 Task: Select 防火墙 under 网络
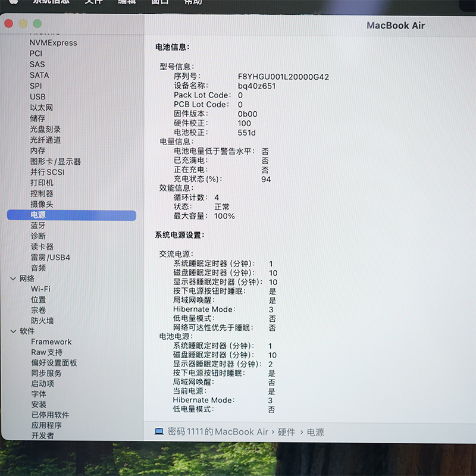[x=42, y=321]
